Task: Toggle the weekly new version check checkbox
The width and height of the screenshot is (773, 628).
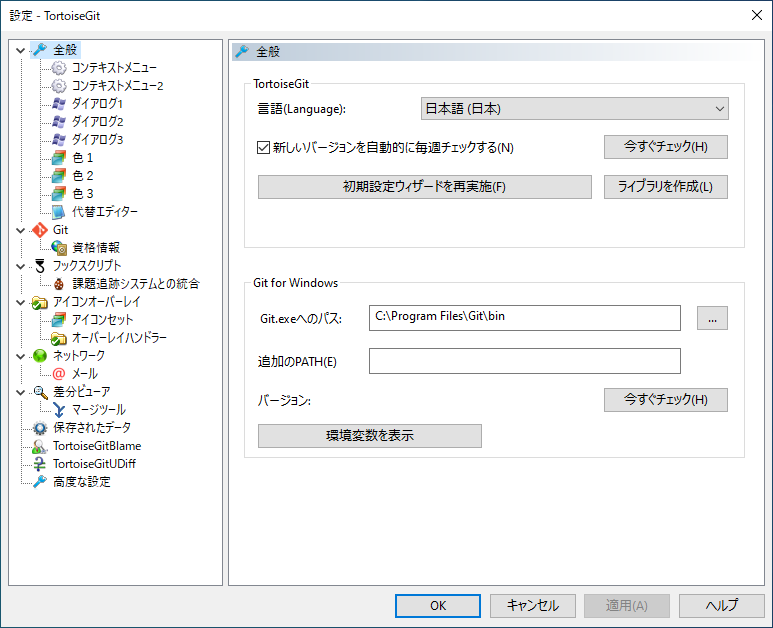Action: pos(263,147)
